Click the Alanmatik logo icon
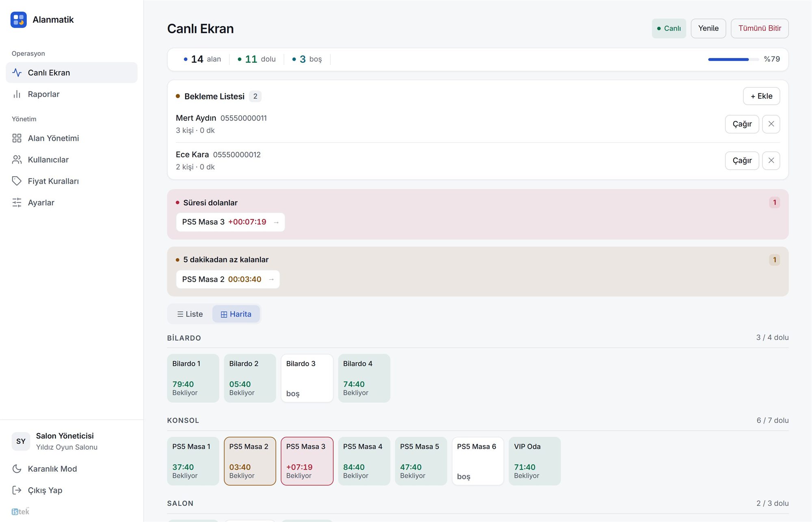 click(x=19, y=19)
